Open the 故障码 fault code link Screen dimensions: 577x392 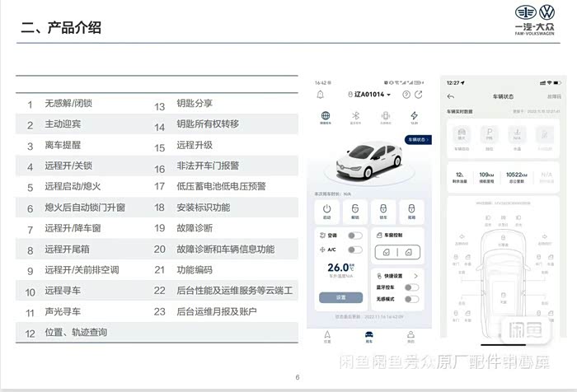pos(554,96)
